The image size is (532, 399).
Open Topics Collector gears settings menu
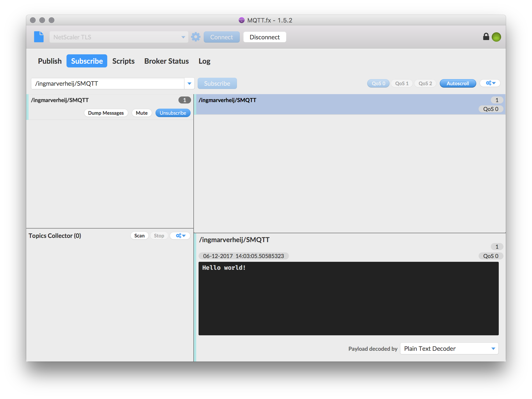pyautogui.click(x=180, y=236)
